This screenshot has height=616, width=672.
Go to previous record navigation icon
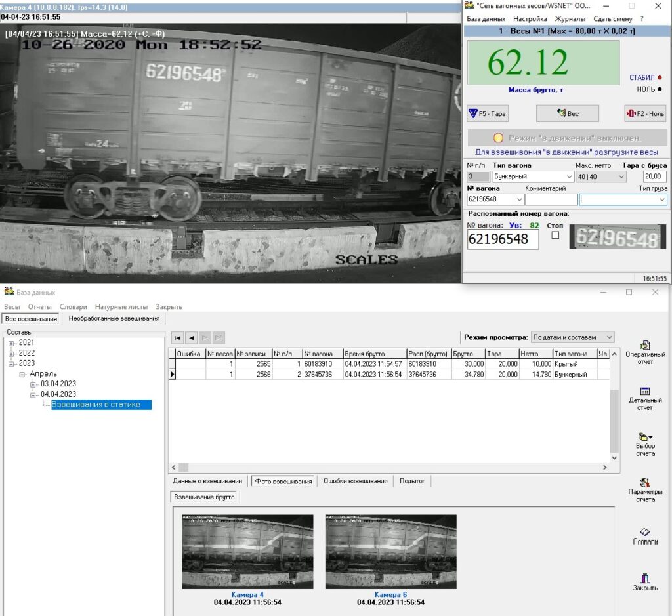191,338
